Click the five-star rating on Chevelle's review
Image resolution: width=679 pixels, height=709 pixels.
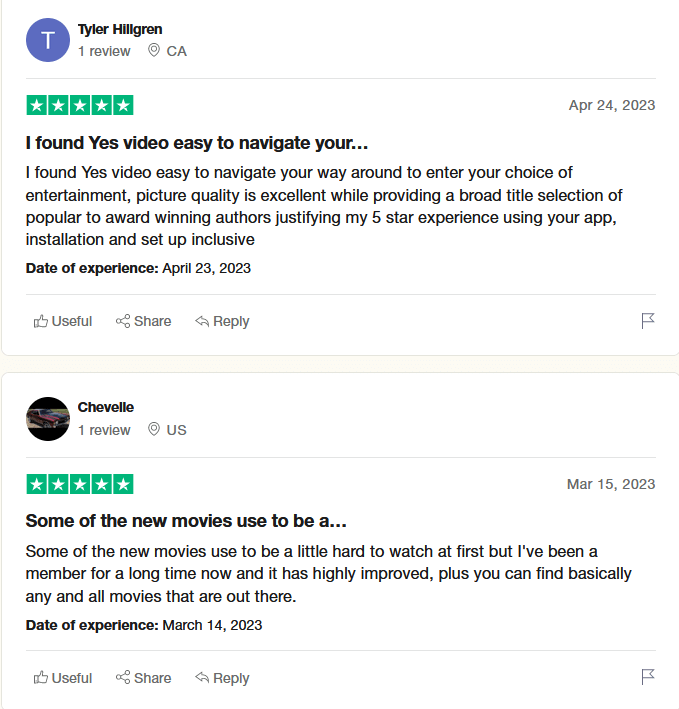(80, 484)
